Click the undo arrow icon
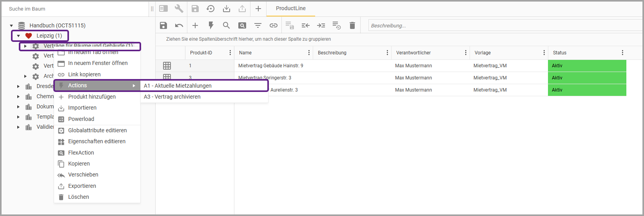This screenshot has width=644, height=216. click(179, 25)
